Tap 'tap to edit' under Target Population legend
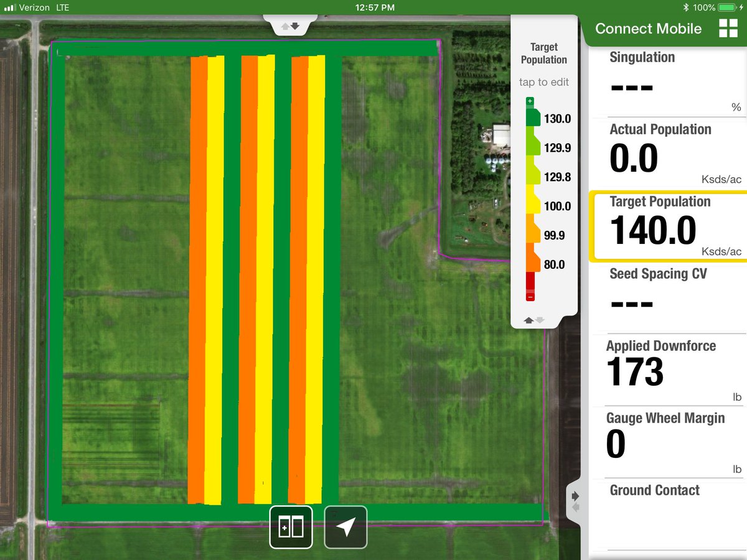Screen dimensions: 747x560 [543, 82]
